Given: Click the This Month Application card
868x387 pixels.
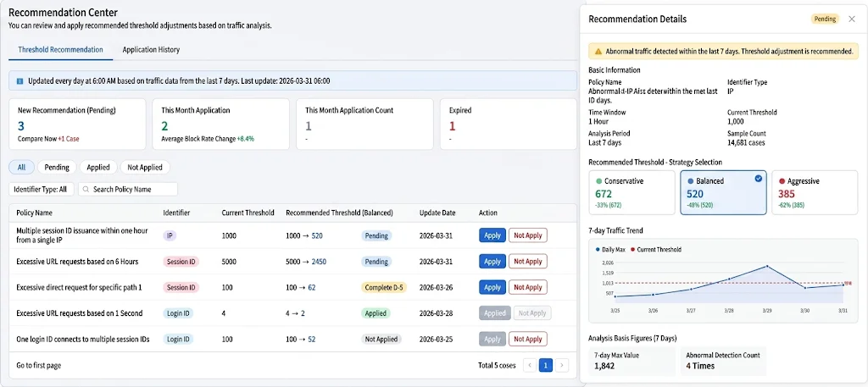Looking at the screenshot, I should tap(221, 124).
